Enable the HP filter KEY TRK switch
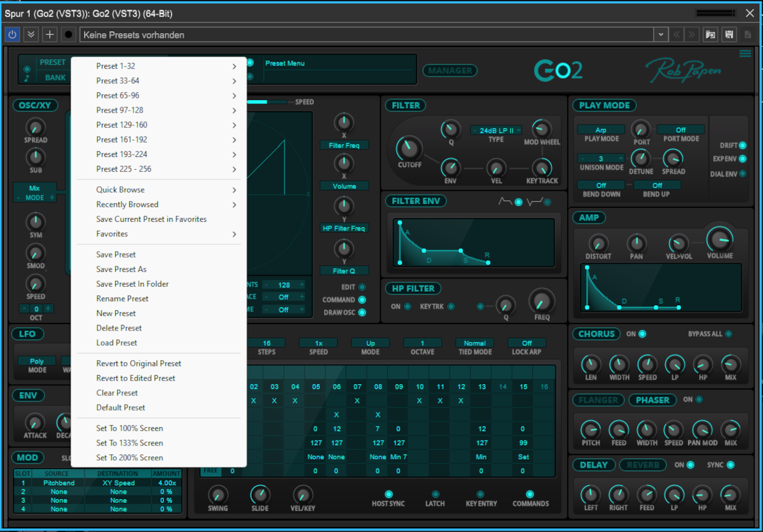 pyautogui.click(x=451, y=306)
